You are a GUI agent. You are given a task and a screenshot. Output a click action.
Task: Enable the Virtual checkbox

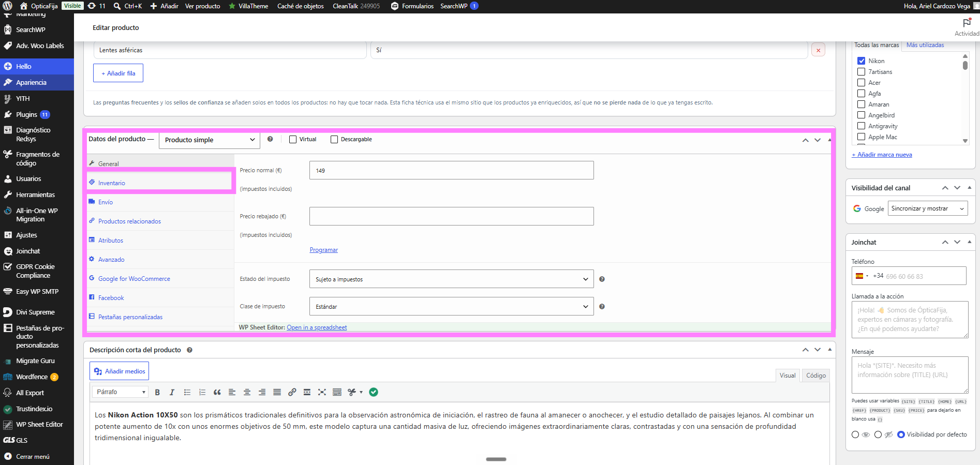[293, 139]
